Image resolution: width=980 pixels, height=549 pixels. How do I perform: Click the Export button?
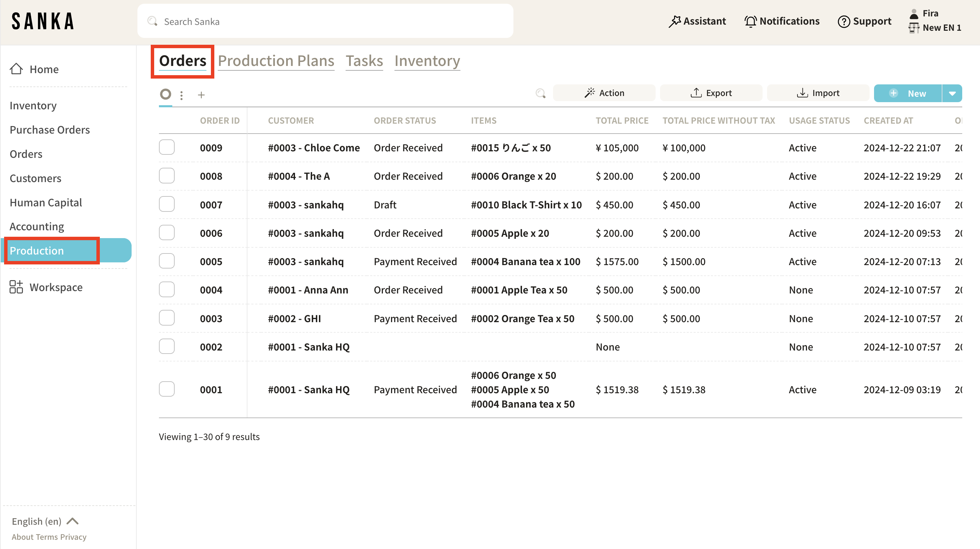tap(711, 93)
